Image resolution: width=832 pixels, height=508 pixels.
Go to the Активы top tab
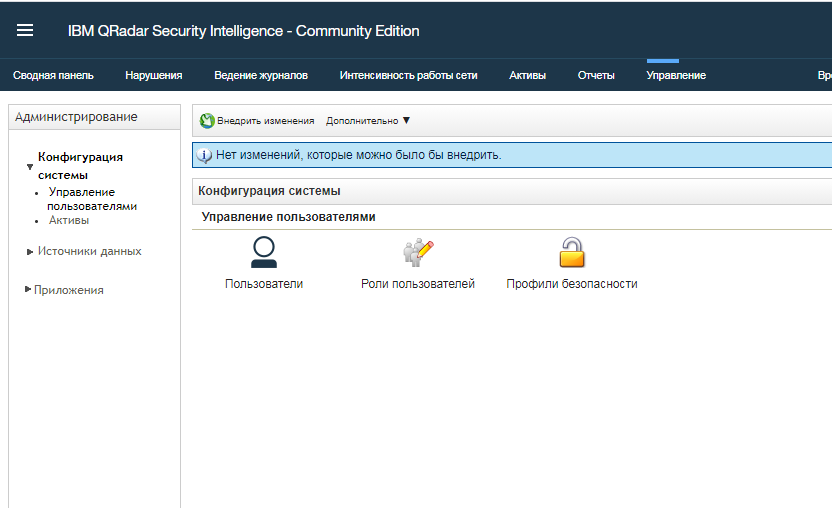pyautogui.click(x=527, y=75)
